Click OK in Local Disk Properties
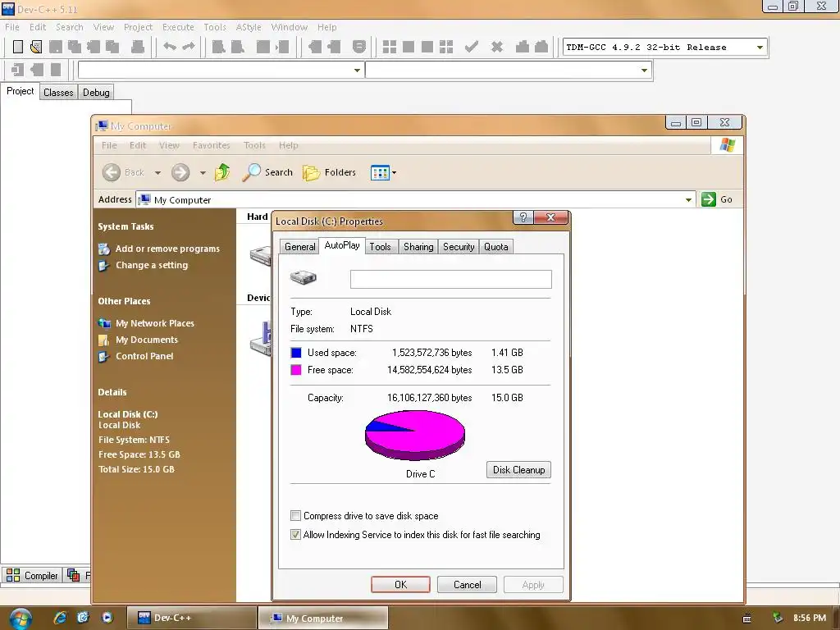This screenshot has width=840, height=630. coord(400,584)
